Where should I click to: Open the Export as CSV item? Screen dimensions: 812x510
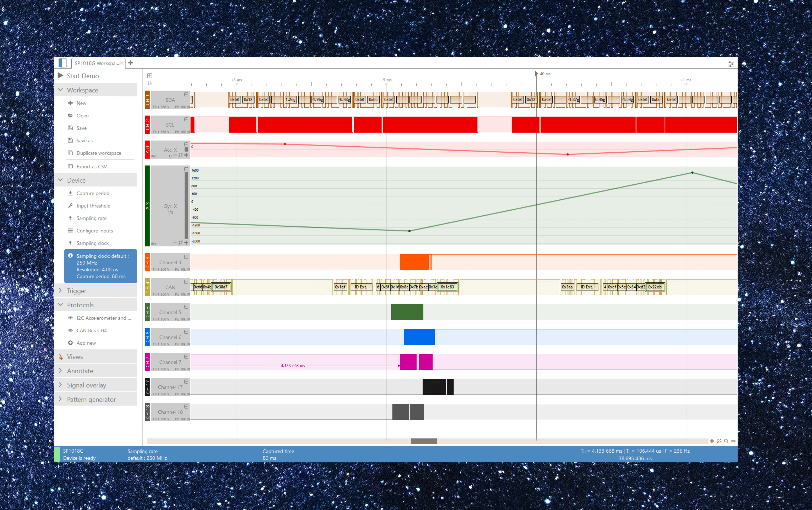(x=91, y=167)
